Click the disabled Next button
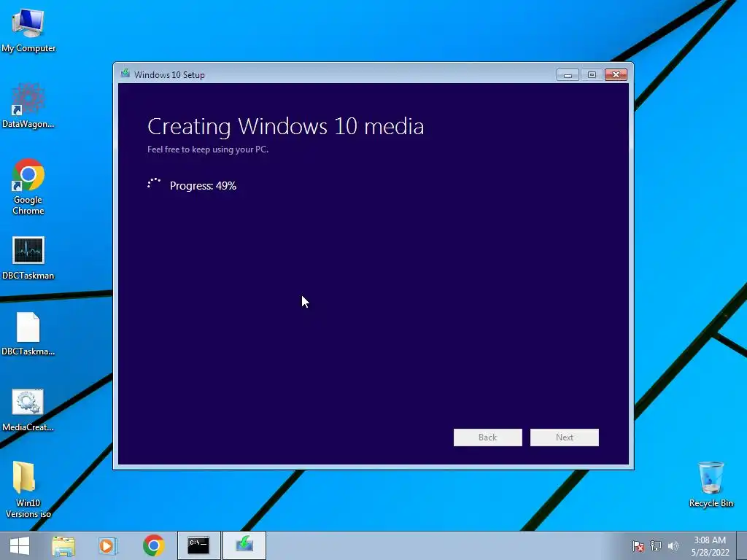 tap(565, 437)
